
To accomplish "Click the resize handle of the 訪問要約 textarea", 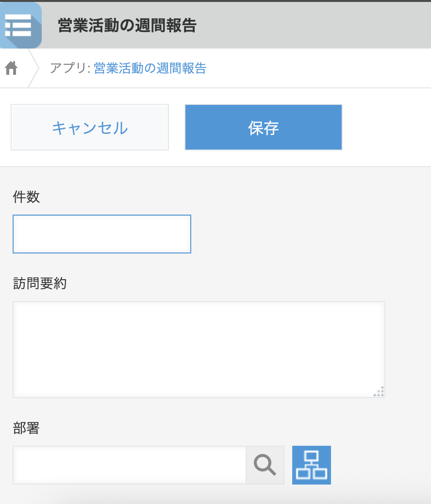I will click(x=379, y=392).
